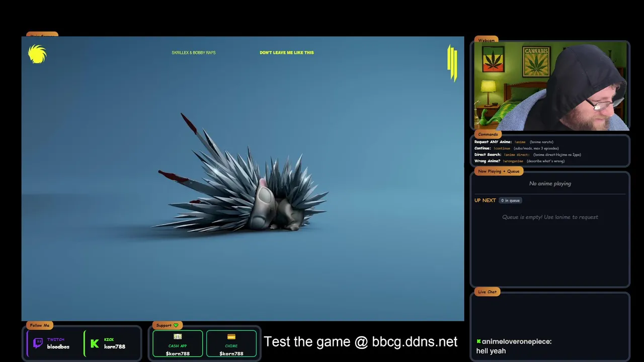Image resolution: width=644 pixels, height=362 pixels.
Task: Click the '!anime direct:' command text
Action: [517, 155]
